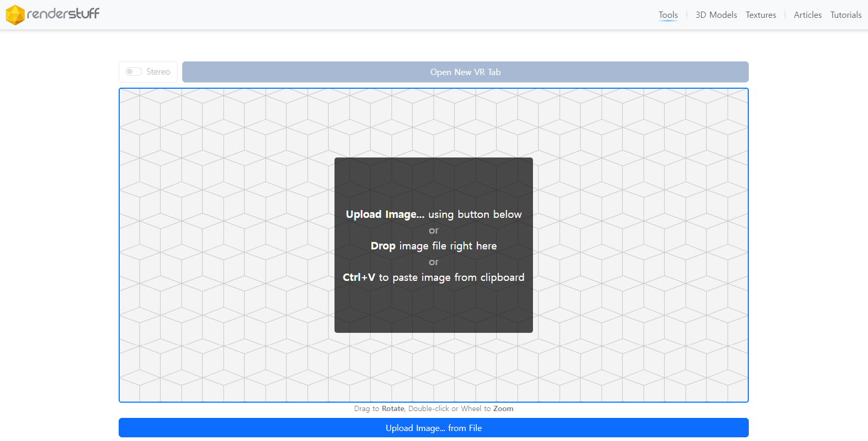
Task: Click the renderstuff wordmark text
Action: [63, 14]
